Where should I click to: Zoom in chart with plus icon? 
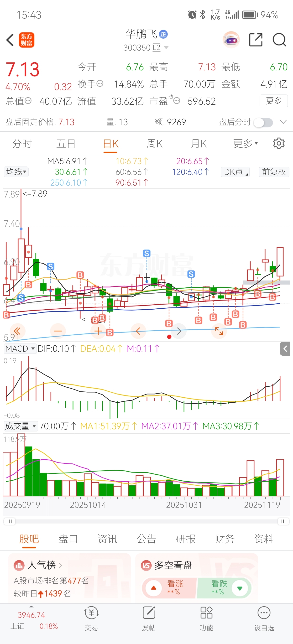coord(98,331)
